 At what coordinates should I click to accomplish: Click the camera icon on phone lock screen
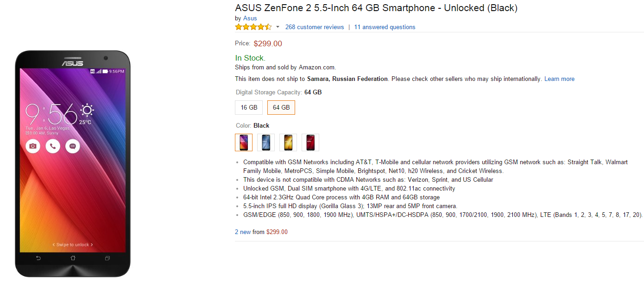click(32, 146)
